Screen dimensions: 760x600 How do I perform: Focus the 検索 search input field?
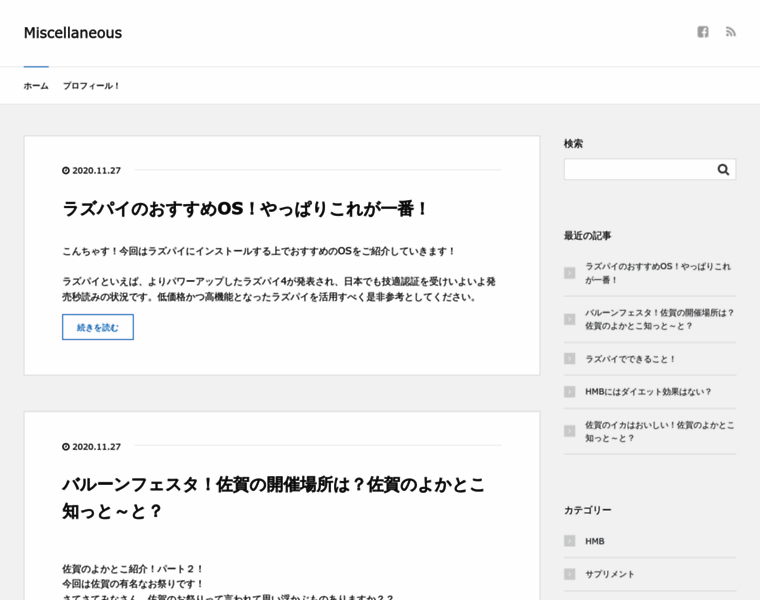tap(638, 170)
